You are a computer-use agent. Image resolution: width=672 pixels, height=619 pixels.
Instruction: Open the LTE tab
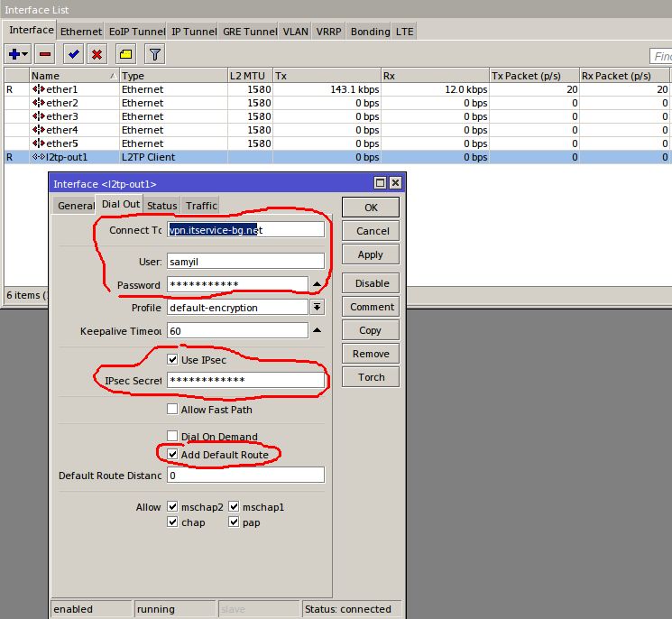point(404,32)
